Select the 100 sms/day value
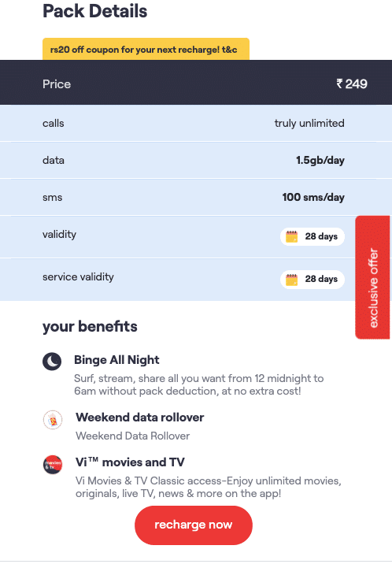 coord(313,198)
